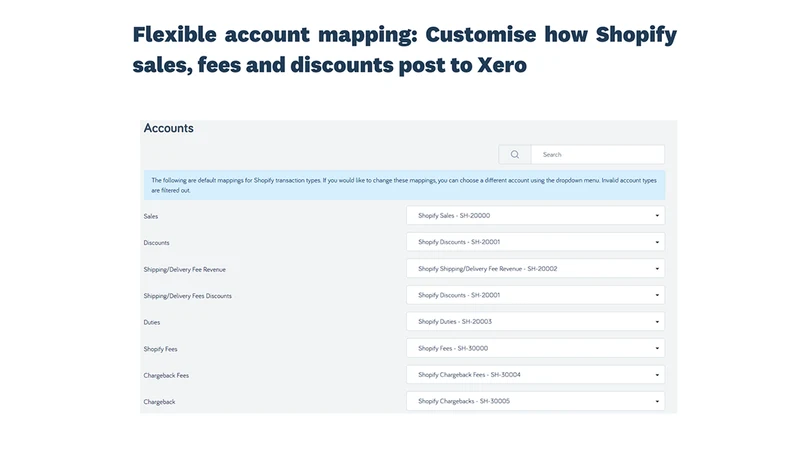Open the Shipping/Delivery Fee Revenue account dropdown
800x450 pixels.
point(535,268)
